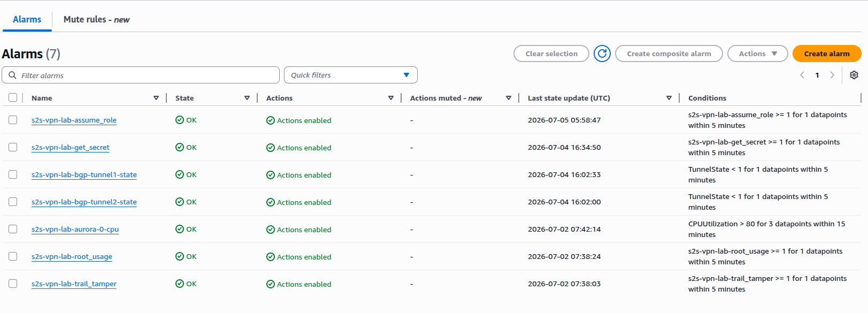Click Actions enabled icon for s2s-vpn-lab-get_secret
The width and height of the screenshot is (868, 313).
tap(271, 148)
